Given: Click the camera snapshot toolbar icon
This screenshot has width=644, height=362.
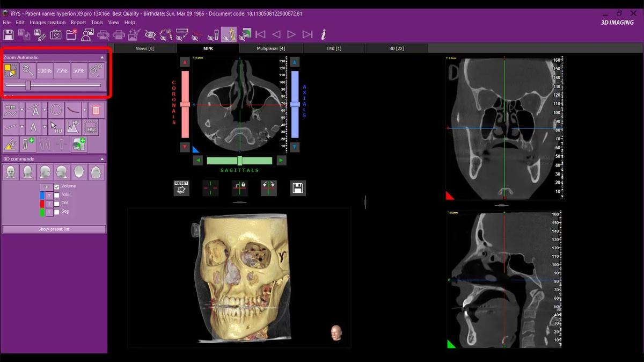Looking at the screenshot, I should click(55, 35).
